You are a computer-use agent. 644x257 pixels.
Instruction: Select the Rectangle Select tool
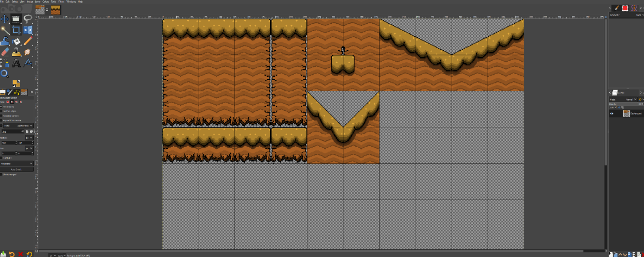pyautogui.click(x=16, y=19)
